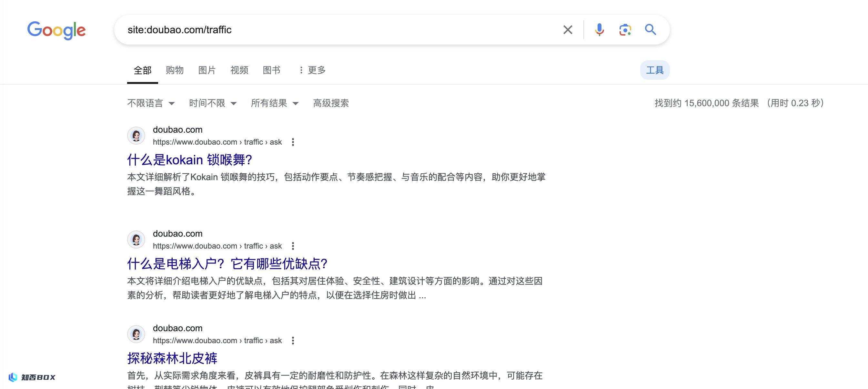Image resolution: width=868 pixels, height=389 pixels.
Task: Click doubao favicon of 电梯入户 result
Action: click(136, 239)
